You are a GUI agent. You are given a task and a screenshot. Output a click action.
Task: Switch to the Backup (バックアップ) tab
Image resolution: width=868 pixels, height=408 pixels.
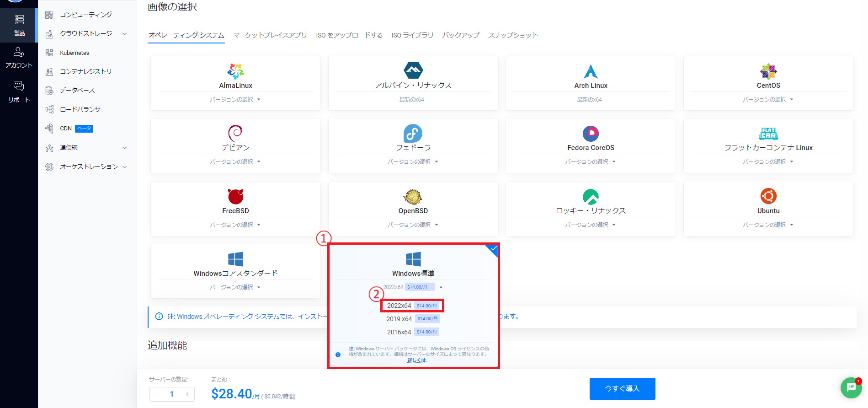(461, 35)
